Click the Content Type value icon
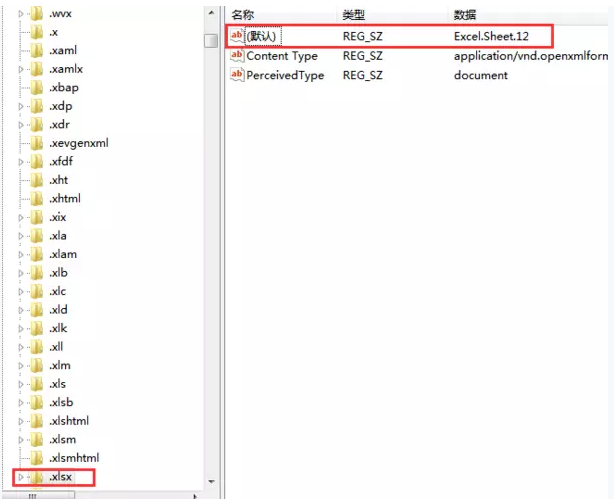Viewport: 614px width, 503px height. click(237, 56)
